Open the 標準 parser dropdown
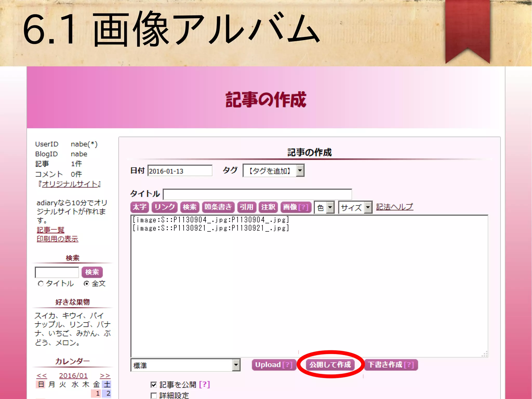Viewport: 532px width, 399px height. (x=185, y=365)
